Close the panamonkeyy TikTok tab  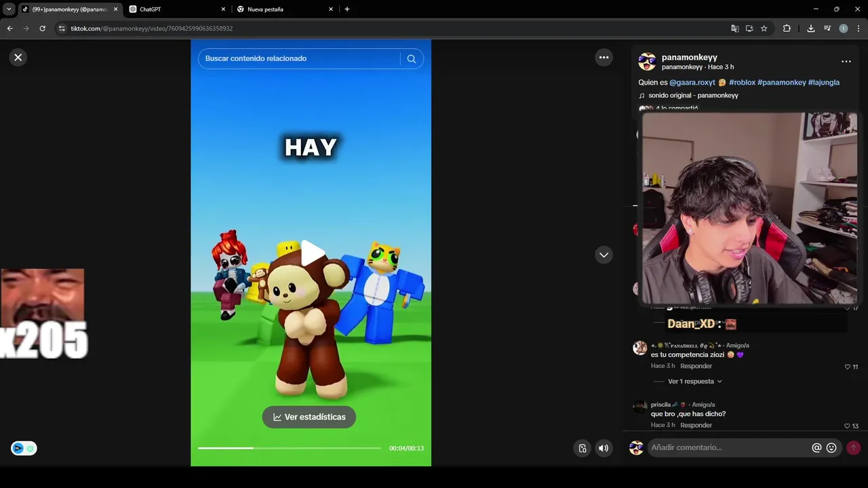115,9
